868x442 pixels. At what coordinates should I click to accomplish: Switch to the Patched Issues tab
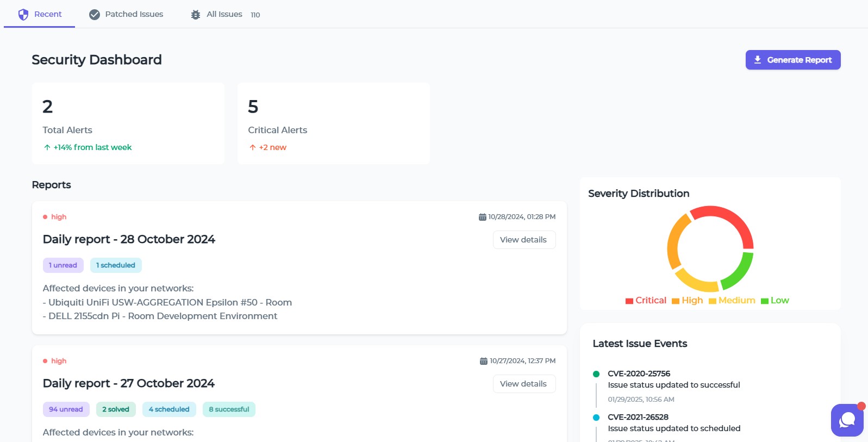point(126,15)
